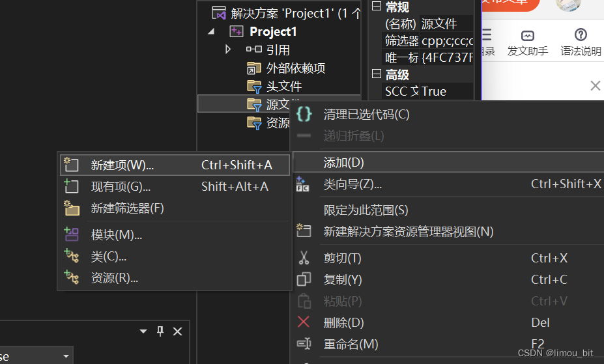The image size is (604, 364).
Task: Select 引用 in the solution tree
Action: (x=278, y=49)
